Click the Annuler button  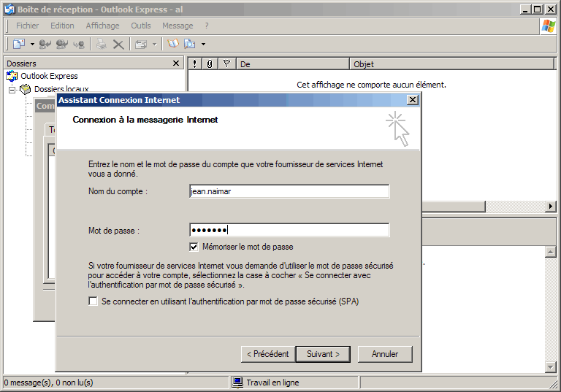pyautogui.click(x=385, y=354)
